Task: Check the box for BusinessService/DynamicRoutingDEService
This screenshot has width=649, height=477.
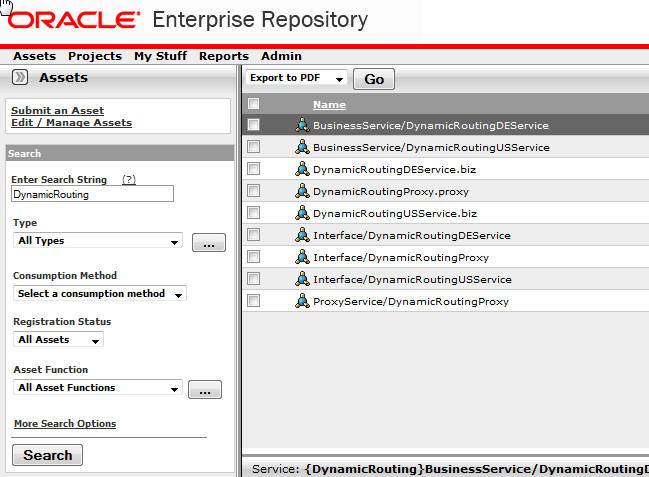Action: [x=253, y=125]
